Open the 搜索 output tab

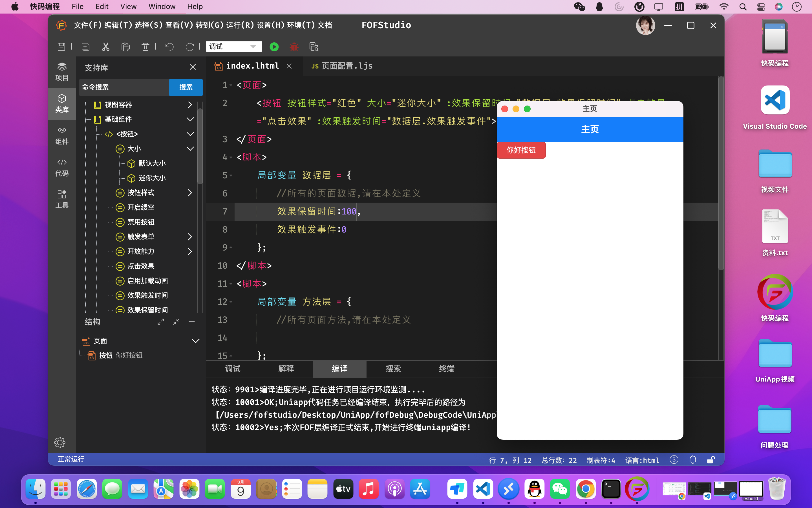click(393, 369)
